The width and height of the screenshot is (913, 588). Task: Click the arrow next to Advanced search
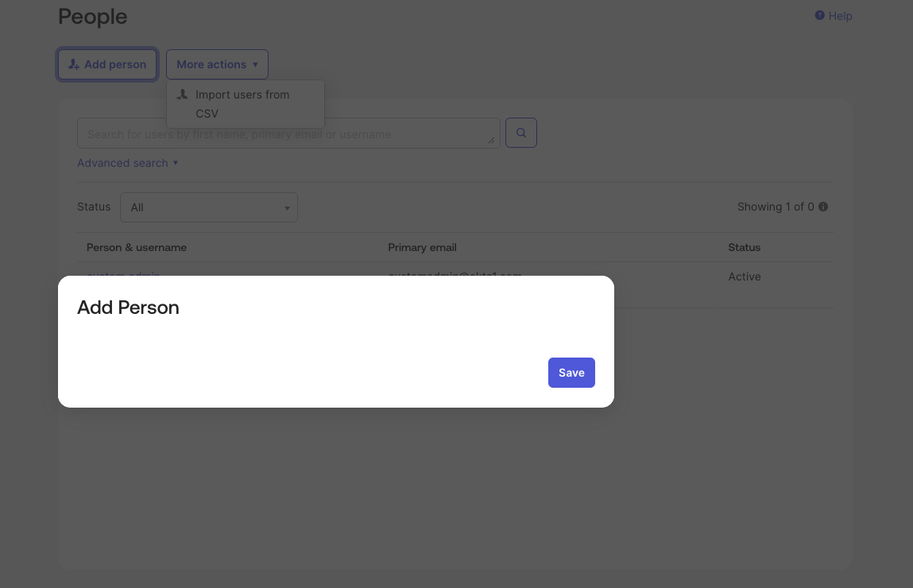(x=176, y=163)
